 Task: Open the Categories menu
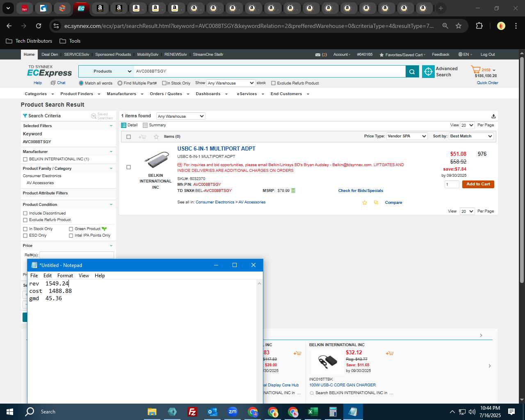click(x=39, y=94)
